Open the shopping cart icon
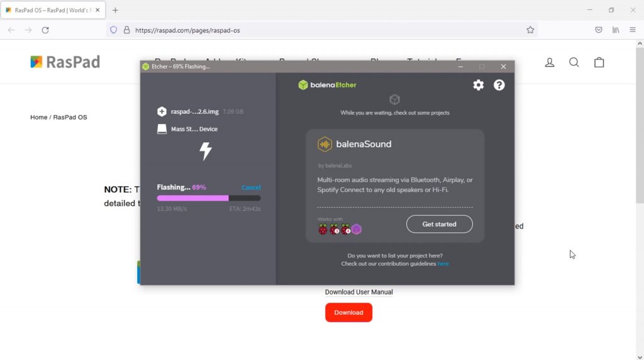This screenshot has width=644, height=360. (x=599, y=62)
